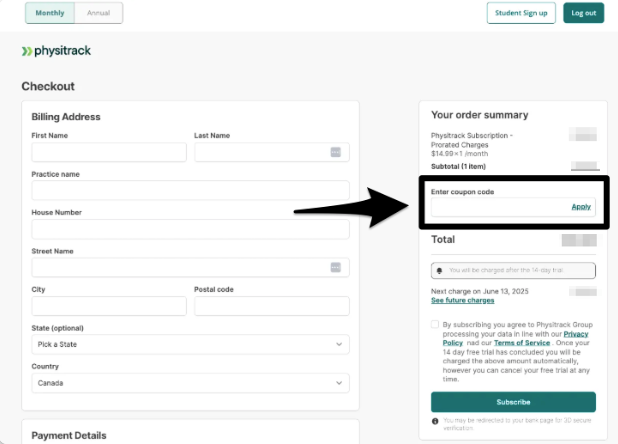Check the subscription agreement checkbox
Viewport: 618px width, 444px height.
coord(435,325)
